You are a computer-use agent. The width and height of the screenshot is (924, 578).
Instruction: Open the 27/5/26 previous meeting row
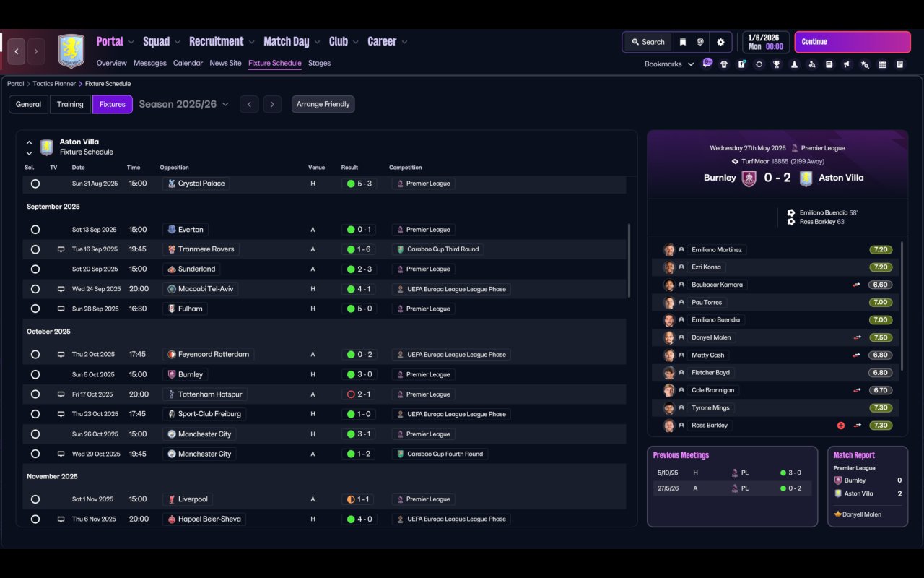coord(732,488)
